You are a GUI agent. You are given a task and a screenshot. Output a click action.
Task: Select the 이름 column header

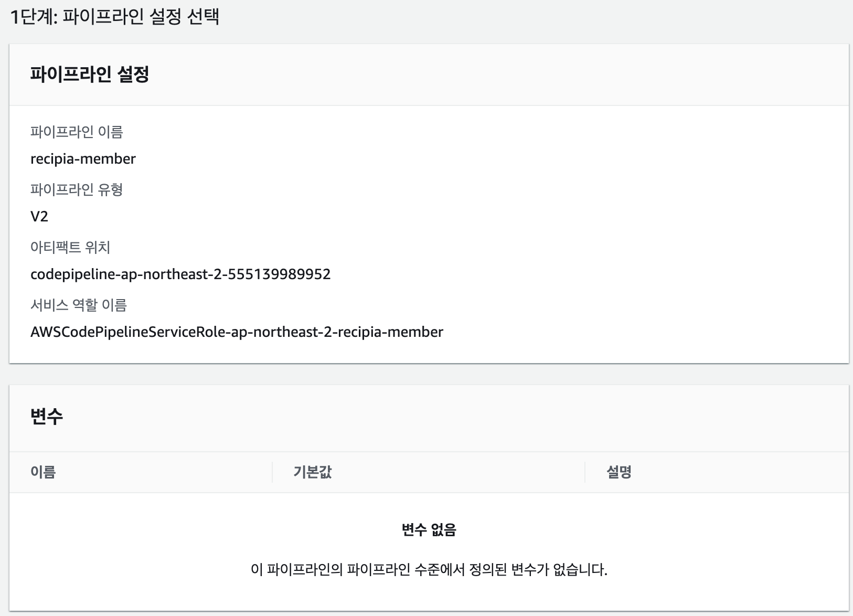(x=42, y=472)
